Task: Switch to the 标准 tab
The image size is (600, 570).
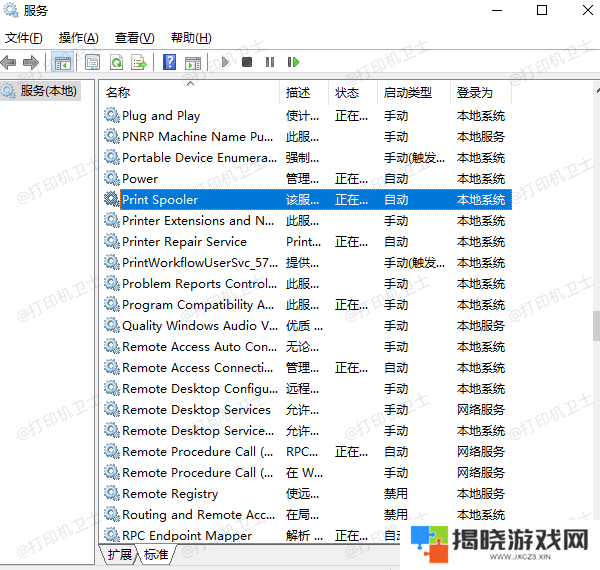Action: point(156,554)
